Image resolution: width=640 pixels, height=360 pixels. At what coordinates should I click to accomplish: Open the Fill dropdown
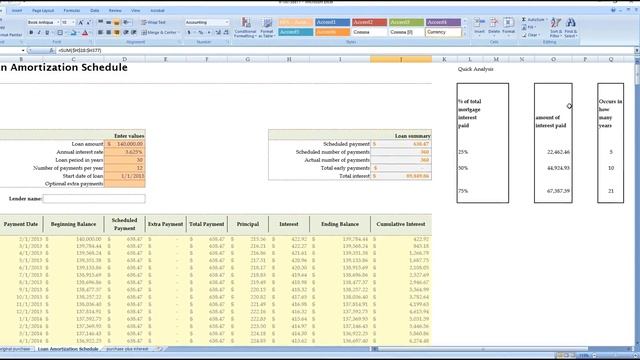tap(529, 27)
